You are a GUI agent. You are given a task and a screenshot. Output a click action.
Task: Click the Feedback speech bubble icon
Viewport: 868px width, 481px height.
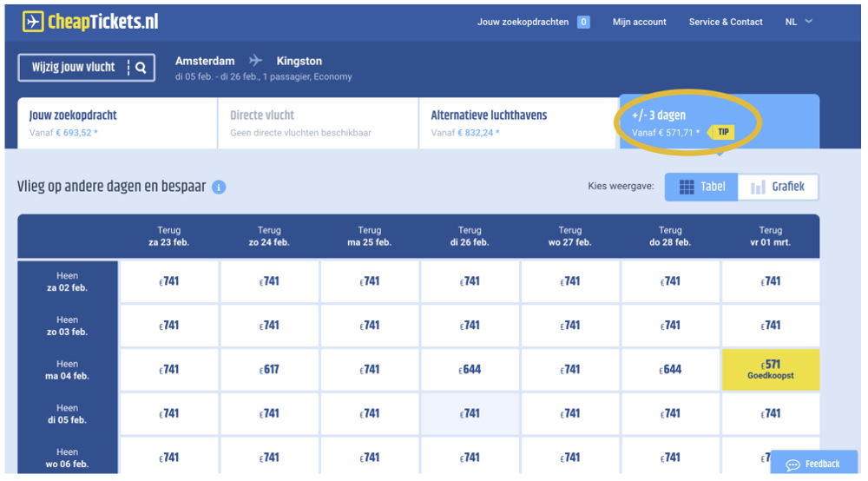[x=792, y=465]
